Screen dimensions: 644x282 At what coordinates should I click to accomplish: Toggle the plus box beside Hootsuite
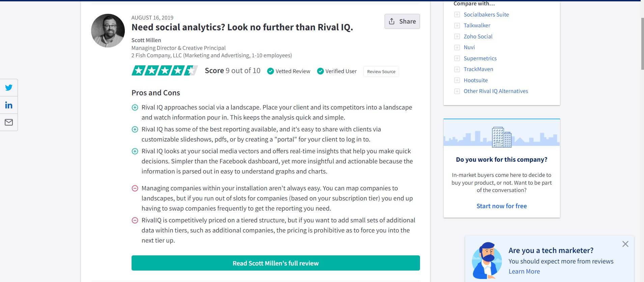point(457,80)
